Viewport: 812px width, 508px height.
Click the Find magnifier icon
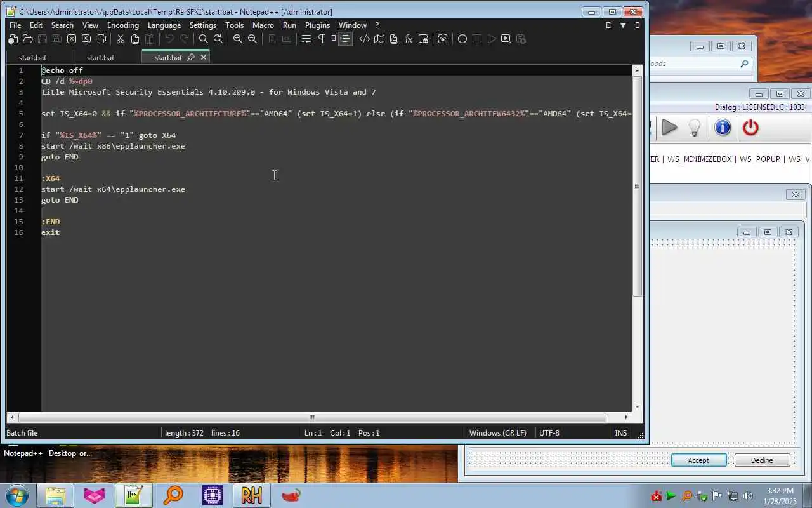coord(204,39)
